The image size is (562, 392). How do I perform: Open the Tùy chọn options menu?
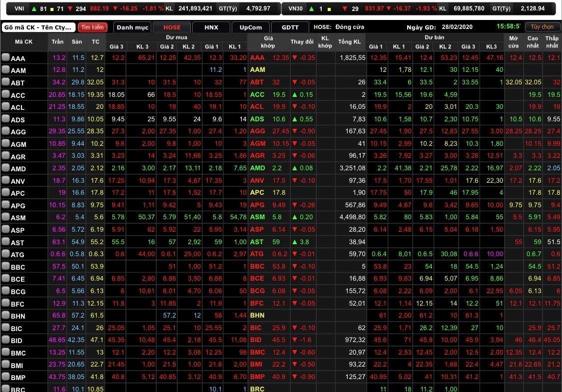point(543,27)
